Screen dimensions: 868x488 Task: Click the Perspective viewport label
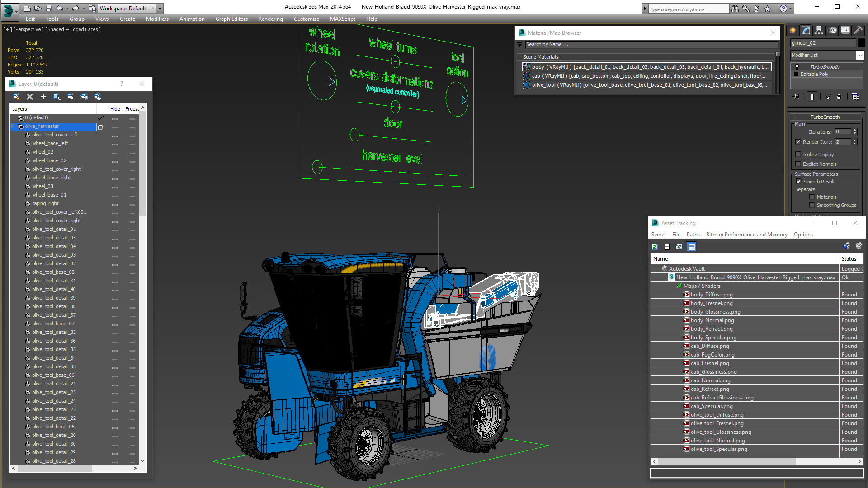28,29
